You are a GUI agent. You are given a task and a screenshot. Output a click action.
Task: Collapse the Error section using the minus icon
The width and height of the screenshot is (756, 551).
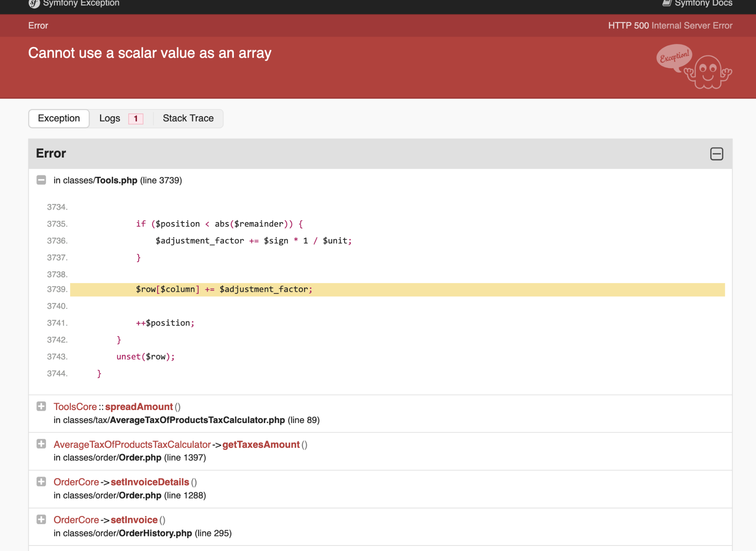pyautogui.click(x=716, y=154)
